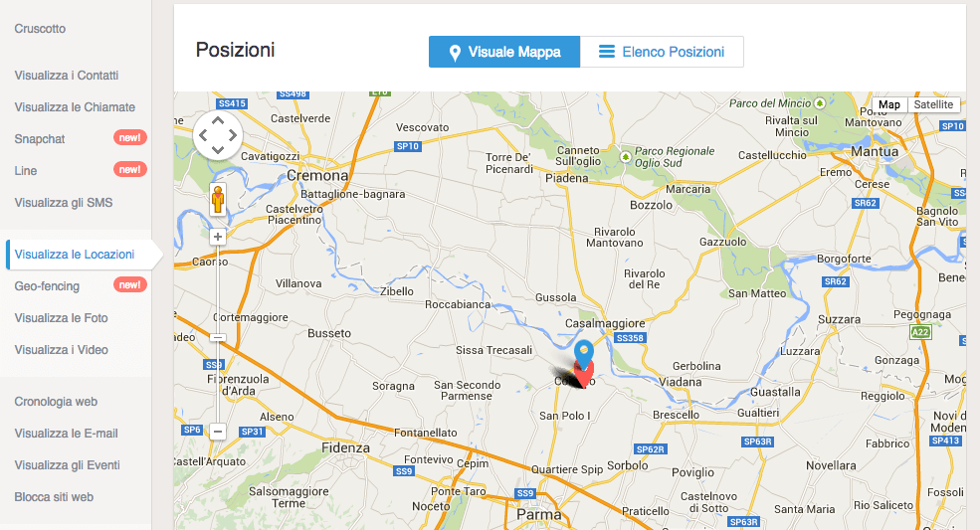Open the Elenco Posizioni list view
980x530 pixels.
(662, 52)
